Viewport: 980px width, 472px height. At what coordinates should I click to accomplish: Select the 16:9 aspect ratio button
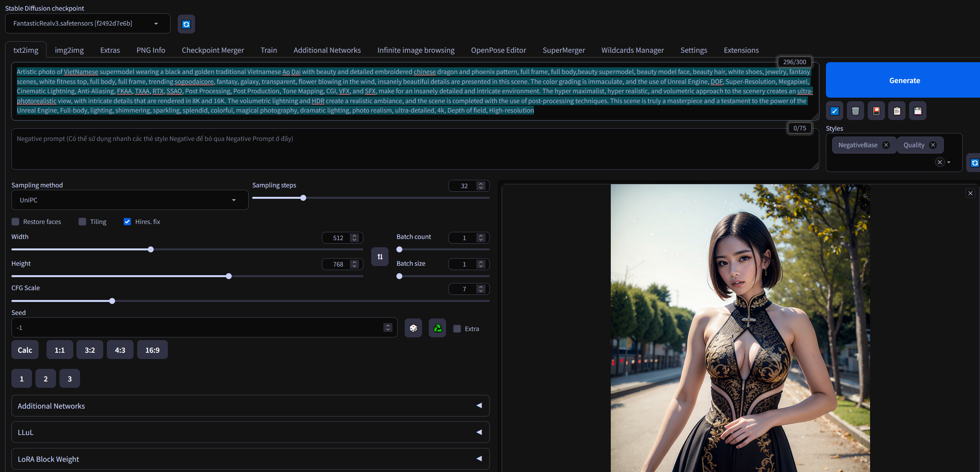152,350
